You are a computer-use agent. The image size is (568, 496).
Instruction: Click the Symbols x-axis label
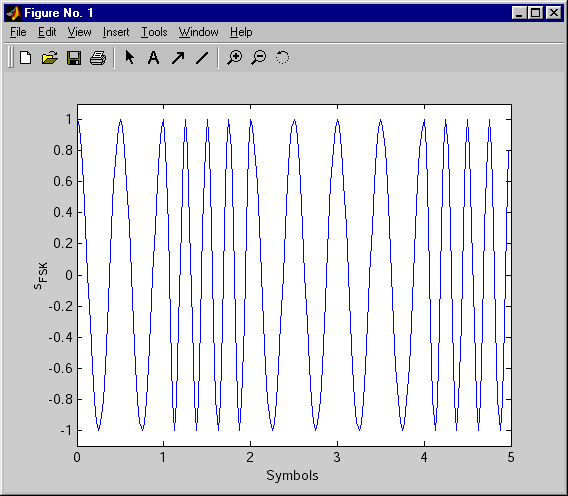[x=292, y=475]
